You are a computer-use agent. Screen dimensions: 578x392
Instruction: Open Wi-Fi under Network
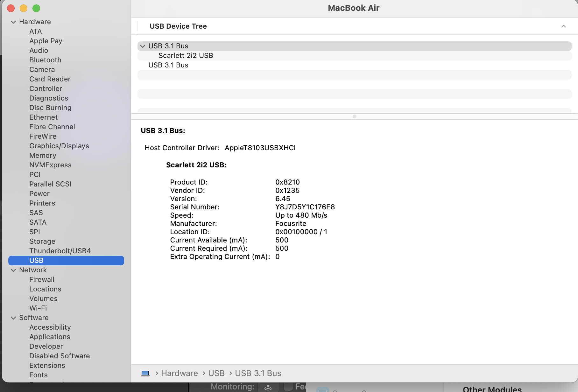38,308
